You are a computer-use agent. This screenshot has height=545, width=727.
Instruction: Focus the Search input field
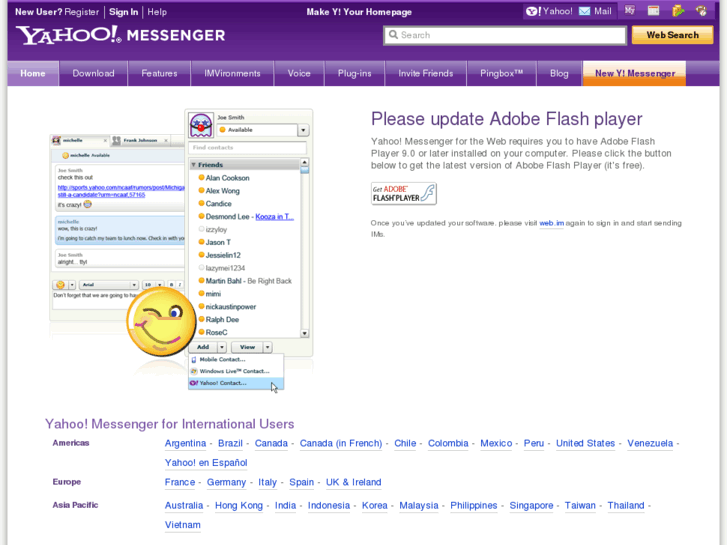tap(505, 35)
